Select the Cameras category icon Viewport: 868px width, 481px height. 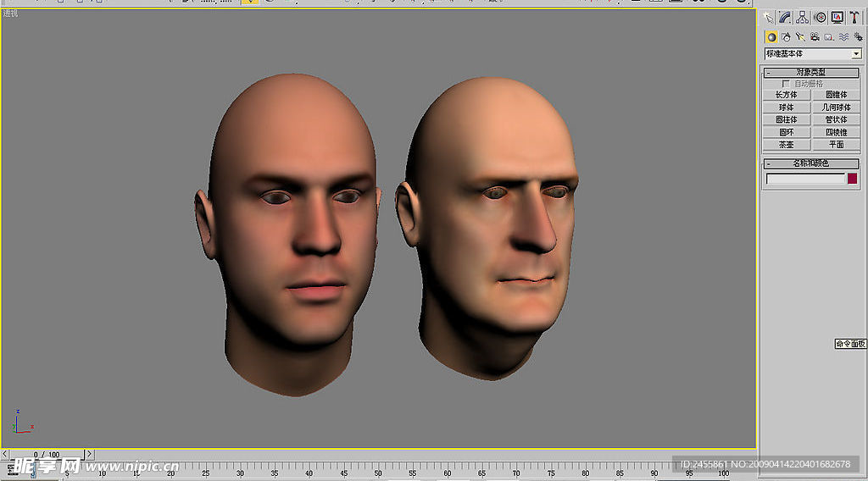click(815, 37)
